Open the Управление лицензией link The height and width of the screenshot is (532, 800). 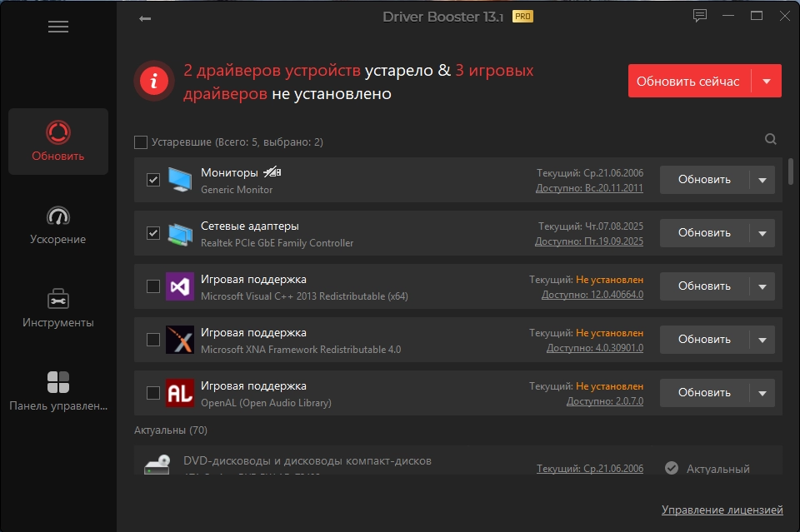(x=722, y=510)
